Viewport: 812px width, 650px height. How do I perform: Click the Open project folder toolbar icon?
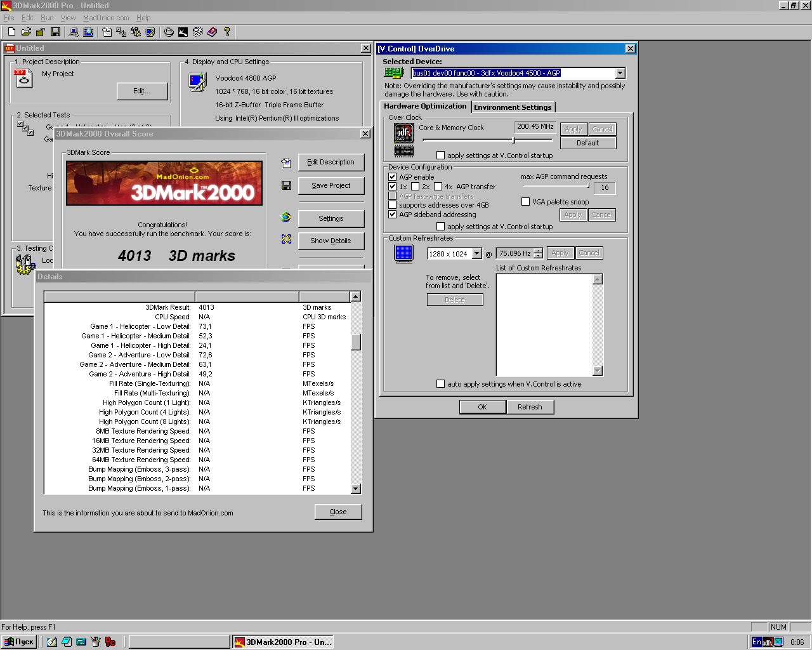point(26,32)
